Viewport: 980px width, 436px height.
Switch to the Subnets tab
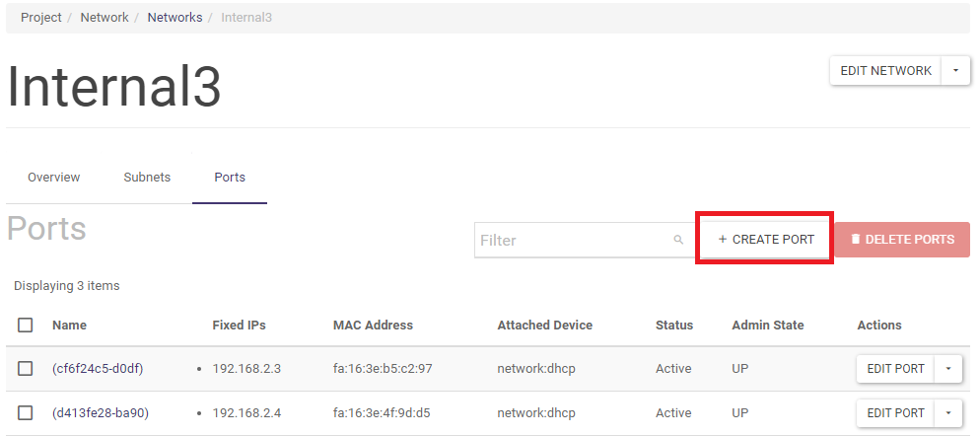coord(147,178)
